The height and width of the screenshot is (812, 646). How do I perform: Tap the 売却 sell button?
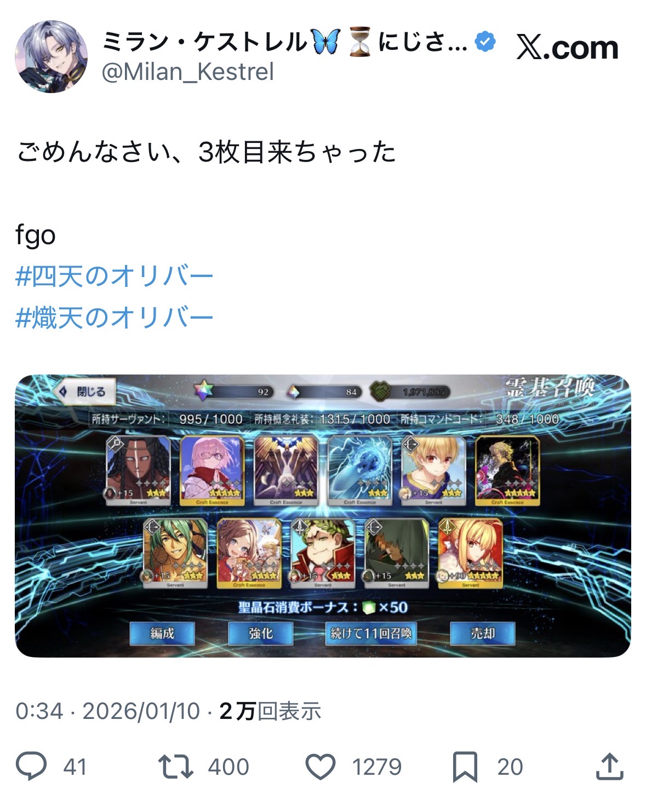(x=482, y=634)
